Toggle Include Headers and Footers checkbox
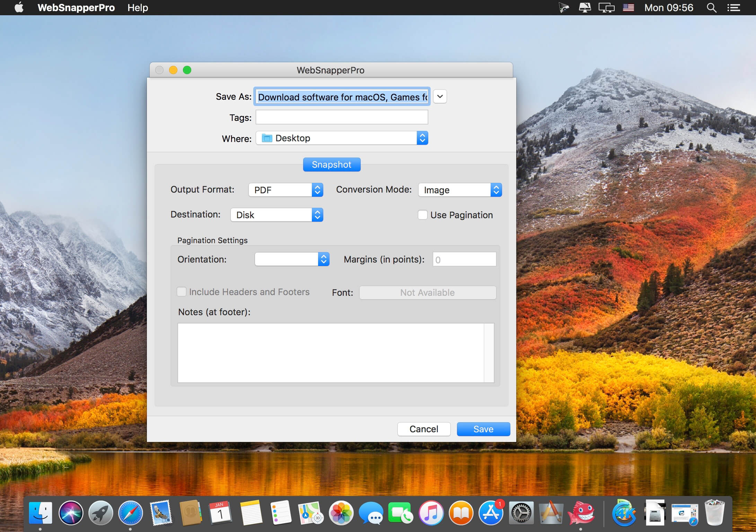756x532 pixels. (x=182, y=292)
